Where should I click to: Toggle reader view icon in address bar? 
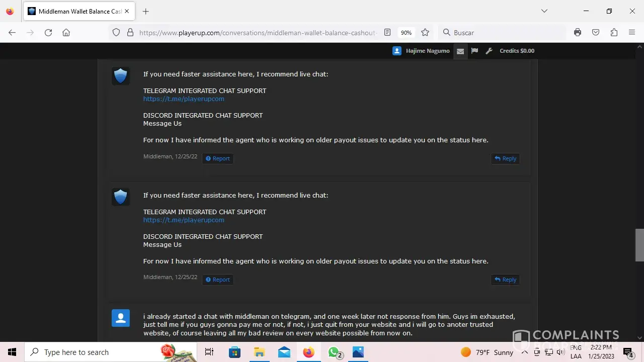[387, 33]
